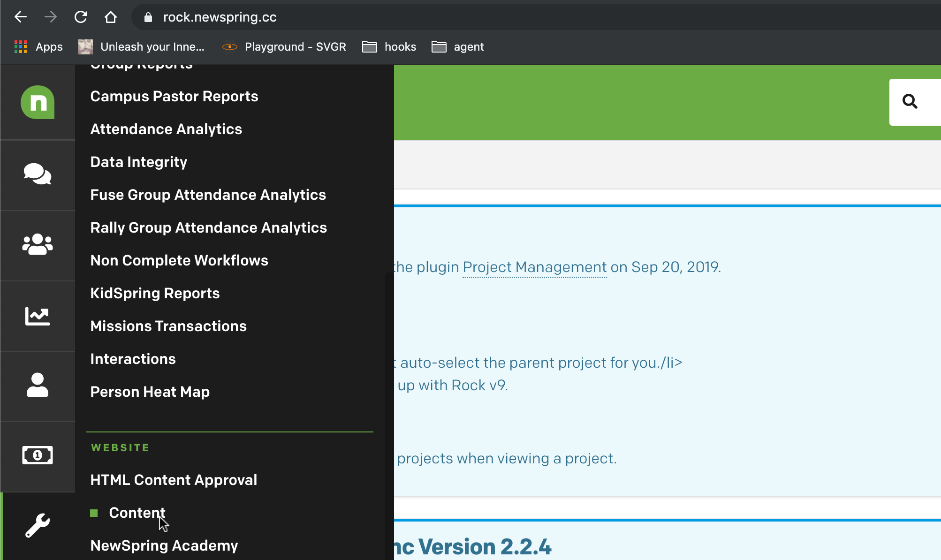This screenshot has height=560, width=941.
Task: Go to browser home page icon
Action: [x=111, y=17]
